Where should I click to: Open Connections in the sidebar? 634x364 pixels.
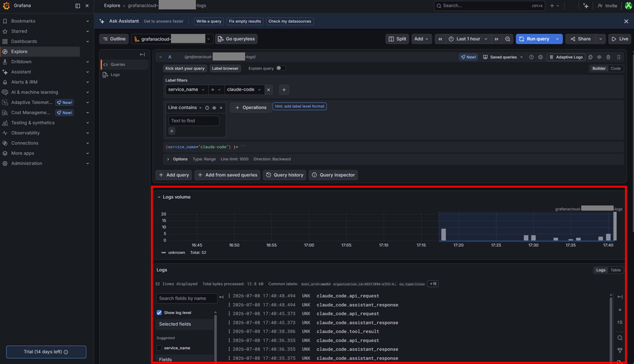25,143
